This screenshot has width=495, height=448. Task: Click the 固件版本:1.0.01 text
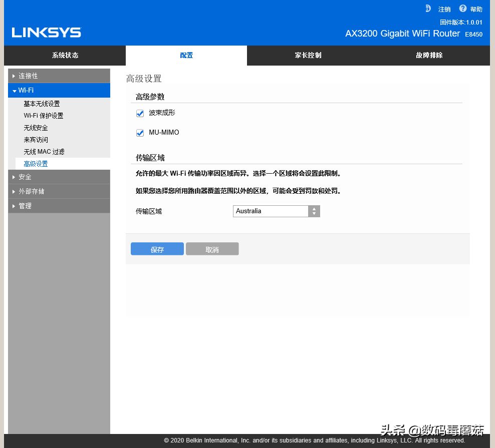461,23
